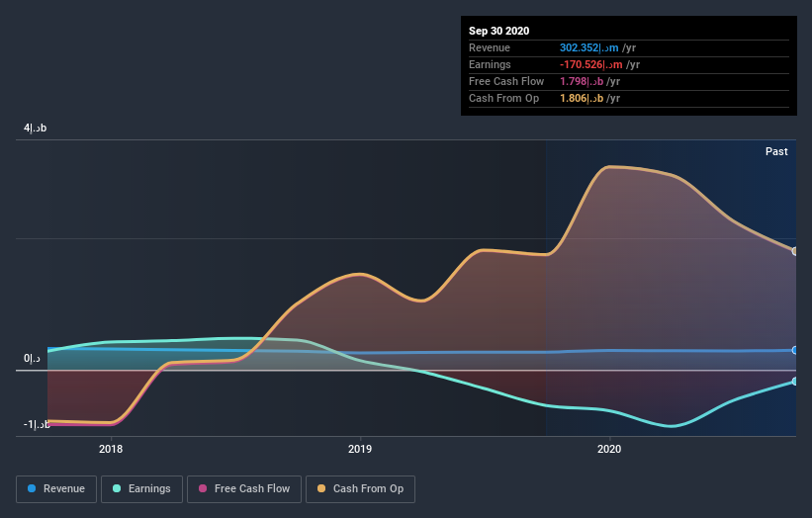Click the 2020 x-axis label
This screenshot has height=518, width=812.
coord(609,449)
